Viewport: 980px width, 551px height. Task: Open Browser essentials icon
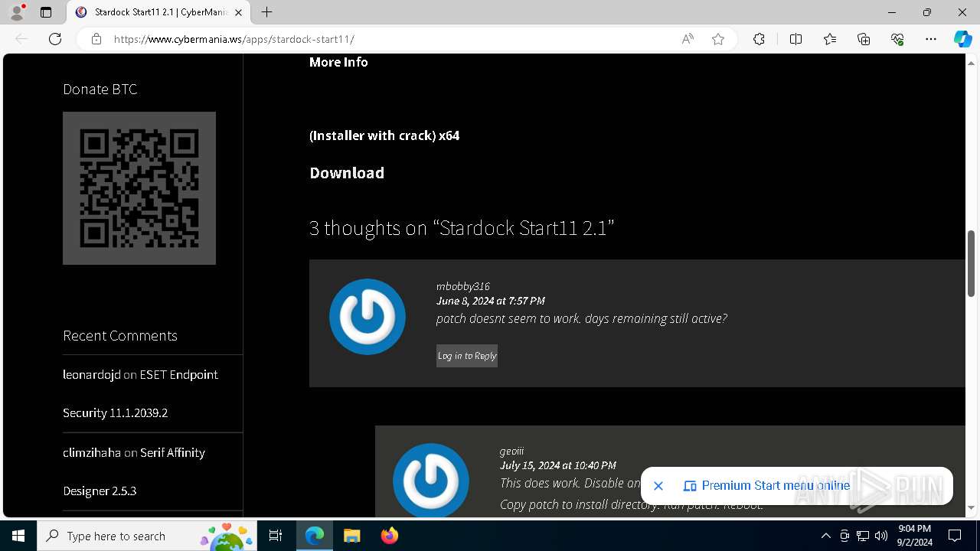pyautogui.click(x=897, y=39)
